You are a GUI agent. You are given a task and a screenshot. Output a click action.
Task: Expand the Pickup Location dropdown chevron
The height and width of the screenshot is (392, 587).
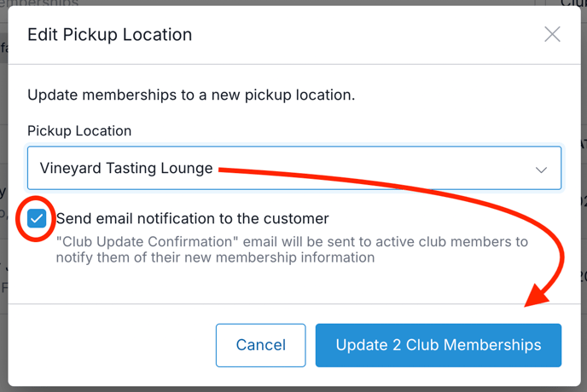tap(541, 170)
